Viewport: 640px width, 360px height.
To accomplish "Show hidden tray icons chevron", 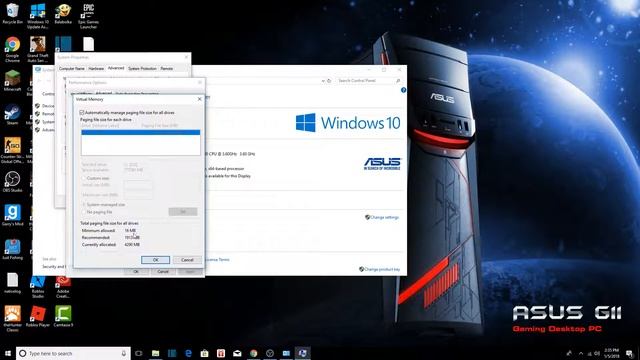I will [x=581, y=353].
